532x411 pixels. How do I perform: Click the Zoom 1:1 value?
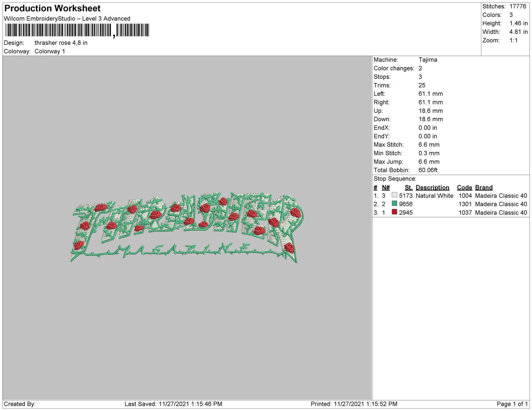514,40
